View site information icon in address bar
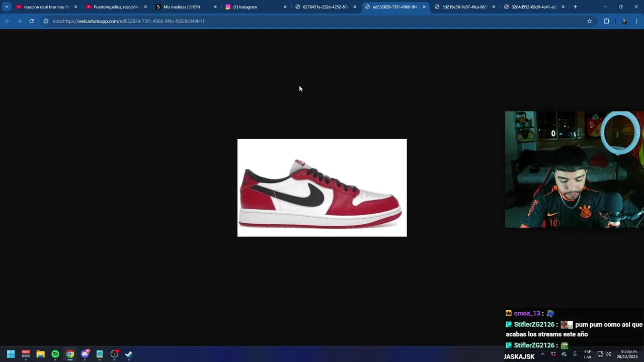Screen dimensions: 644x362 [46, 21]
